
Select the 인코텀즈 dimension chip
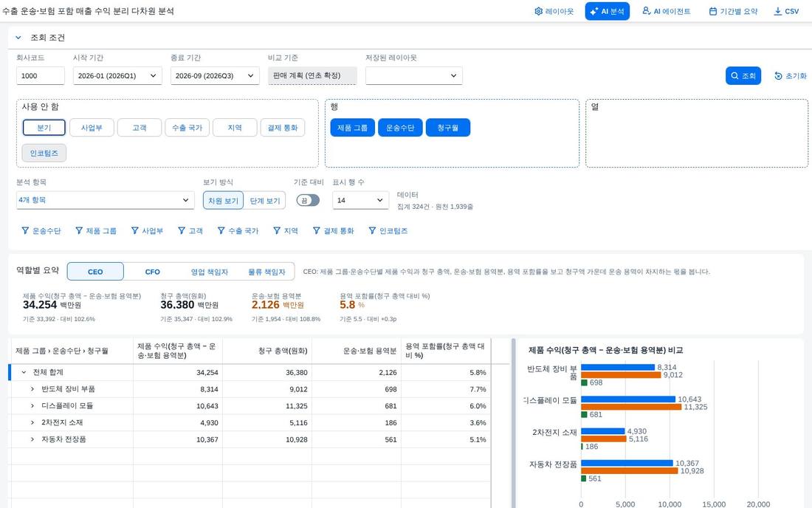(x=44, y=153)
